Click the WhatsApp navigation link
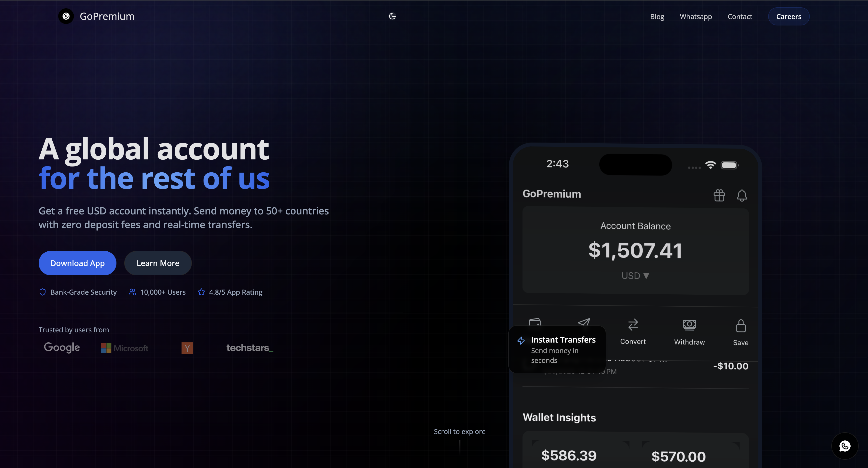Image resolution: width=868 pixels, height=468 pixels. point(696,16)
